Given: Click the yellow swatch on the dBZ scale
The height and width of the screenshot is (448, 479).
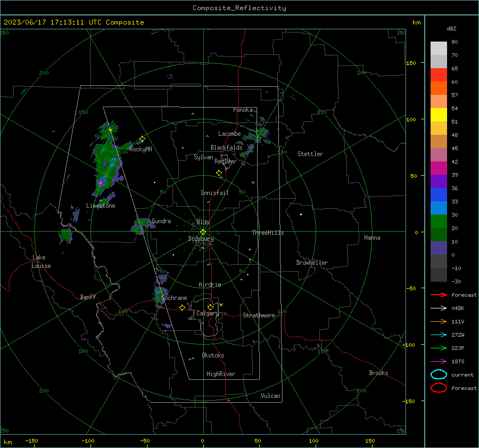Looking at the screenshot, I should pyautogui.click(x=439, y=115).
